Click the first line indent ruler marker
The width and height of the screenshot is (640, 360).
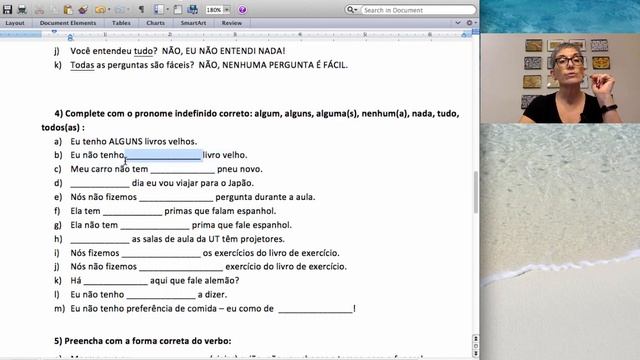pyautogui.click(x=54, y=31)
